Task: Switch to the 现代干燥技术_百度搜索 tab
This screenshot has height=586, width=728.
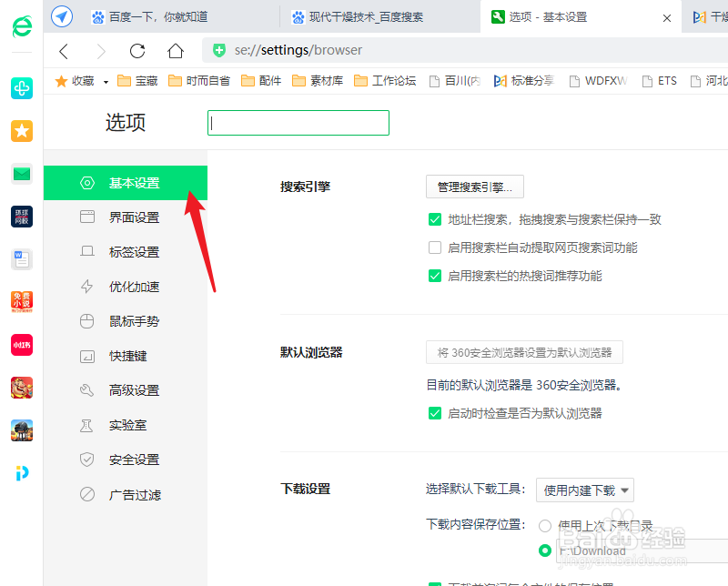Action: pyautogui.click(x=358, y=17)
